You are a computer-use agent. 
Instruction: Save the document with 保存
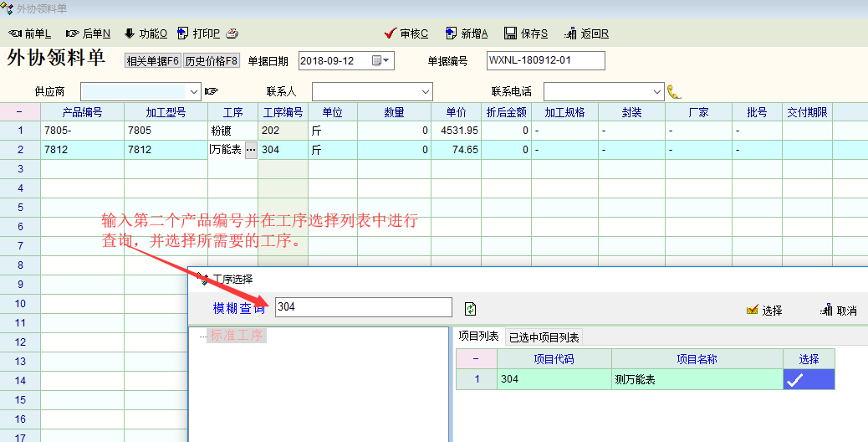pyautogui.click(x=526, y=33)
